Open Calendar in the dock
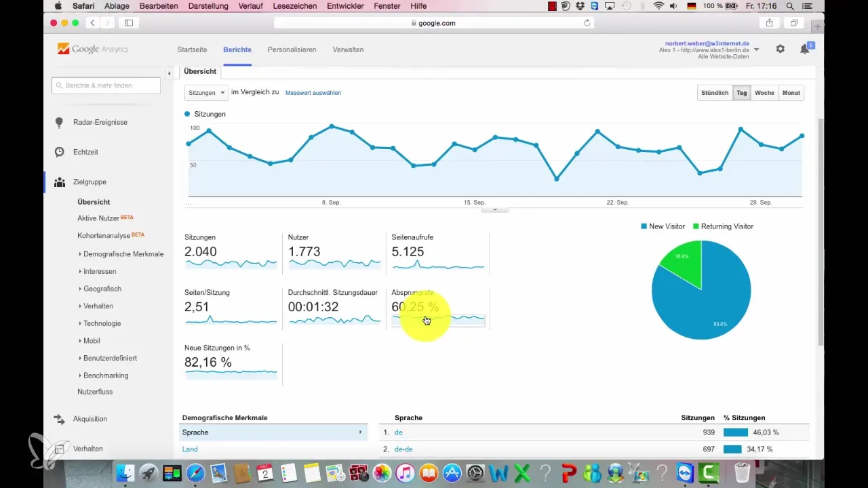This screenshot has width=868, height=488. [266, 472]
